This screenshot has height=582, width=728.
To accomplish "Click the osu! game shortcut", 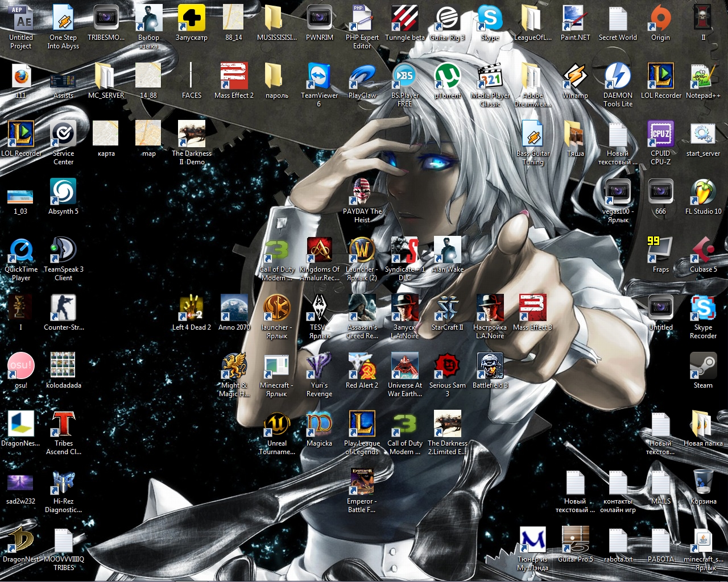I will click(21, 367).
